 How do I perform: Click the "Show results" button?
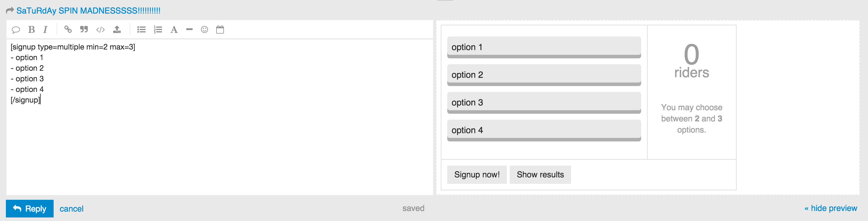pos(540,174)
